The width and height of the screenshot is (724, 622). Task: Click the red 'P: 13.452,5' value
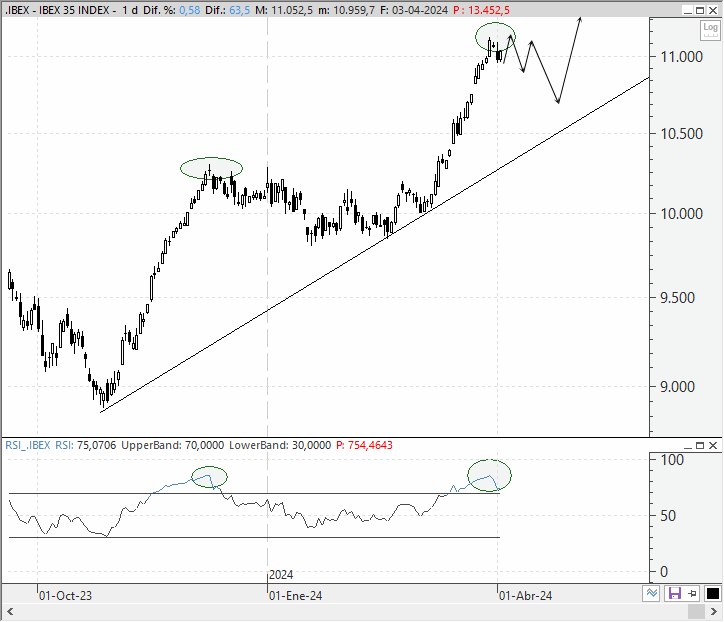click(x=481, y=10)
